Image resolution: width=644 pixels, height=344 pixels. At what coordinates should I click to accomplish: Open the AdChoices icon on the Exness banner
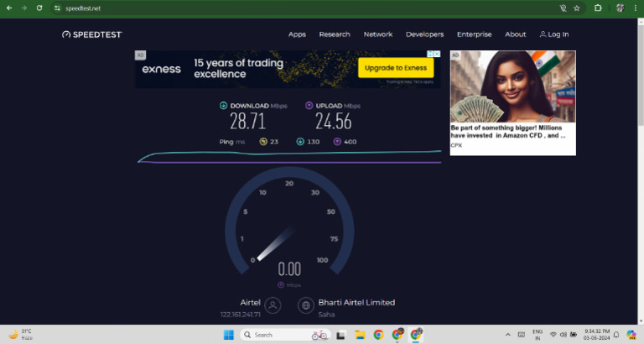tap(430, 54)
